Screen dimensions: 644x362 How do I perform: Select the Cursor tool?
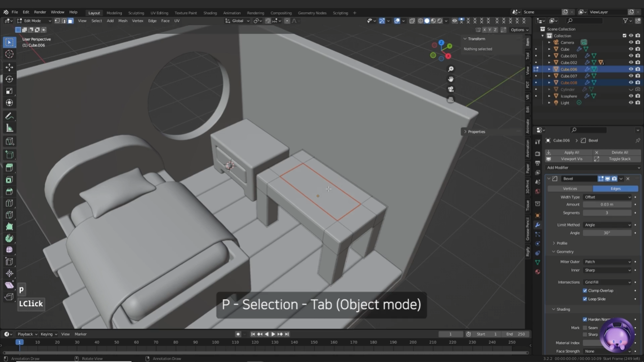tap(9, 54)
